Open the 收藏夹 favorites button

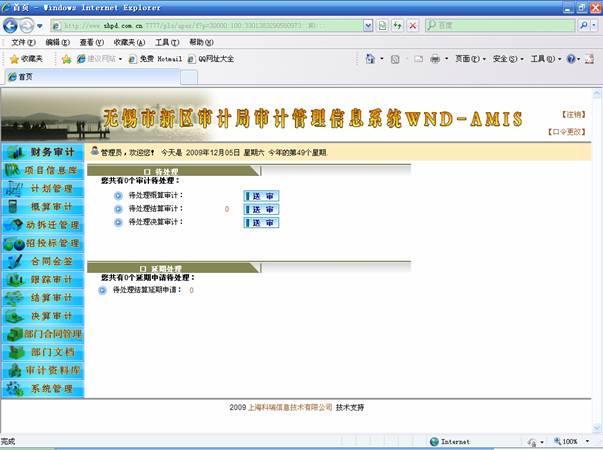26,59
